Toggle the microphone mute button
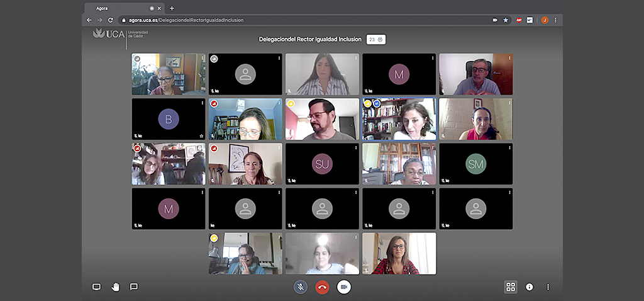The height and width of the screenshot is (301, 644). click(301, 287)
